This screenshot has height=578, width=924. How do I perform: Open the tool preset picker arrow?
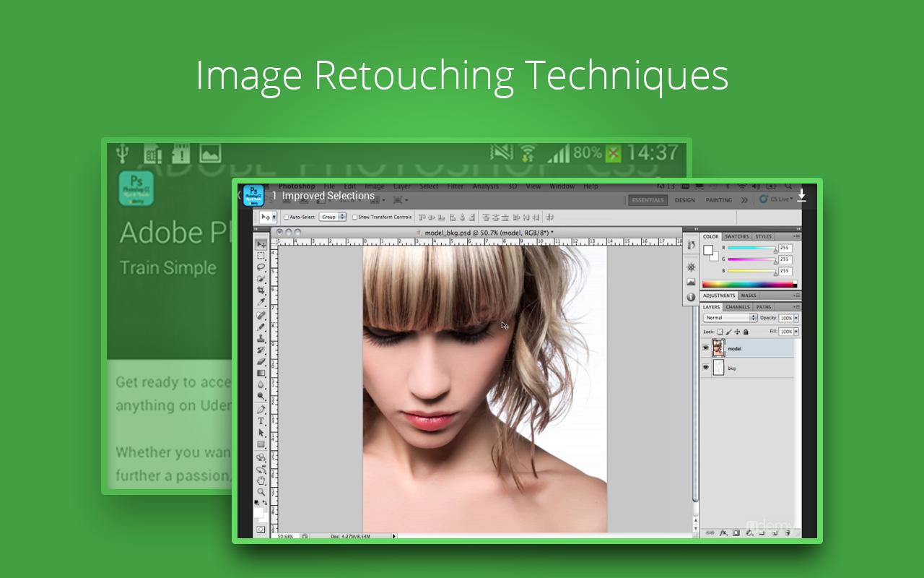click(274, 217)
